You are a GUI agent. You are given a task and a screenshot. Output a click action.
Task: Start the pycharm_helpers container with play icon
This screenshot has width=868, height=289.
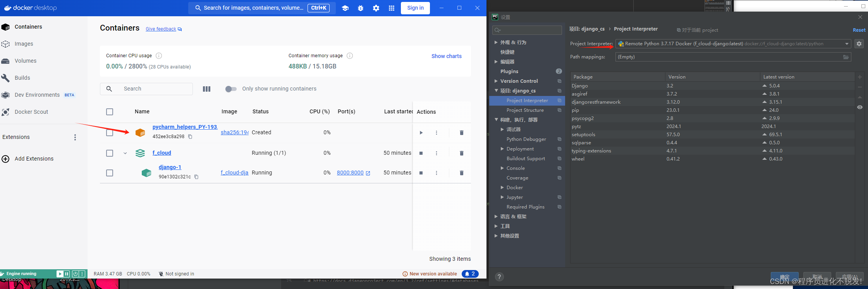(421, 133)
